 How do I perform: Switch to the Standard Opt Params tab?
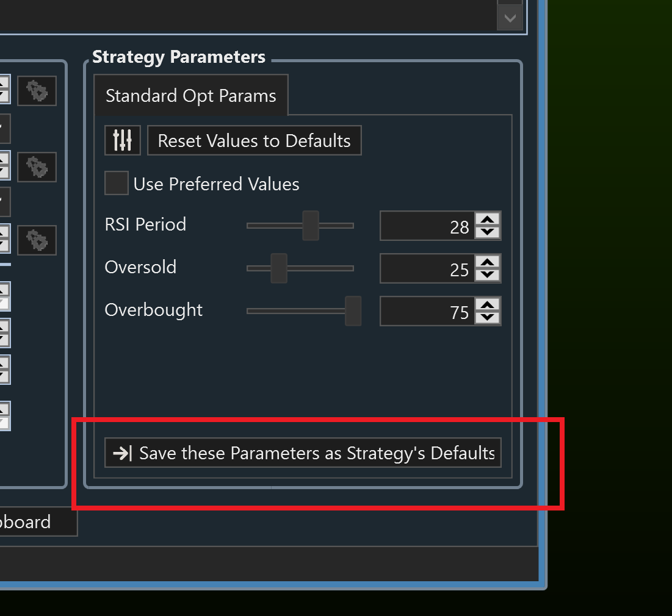point(190,96)
